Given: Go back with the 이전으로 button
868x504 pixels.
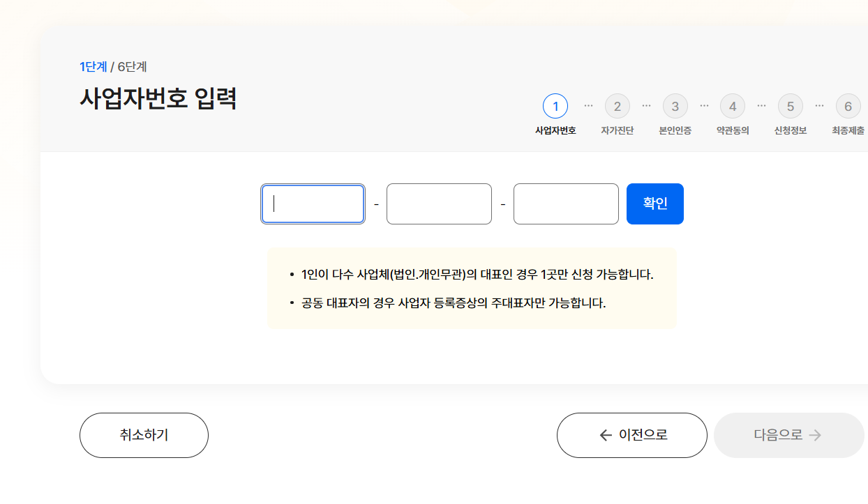Looking at the screenshot, I should (x=632, y=435).
